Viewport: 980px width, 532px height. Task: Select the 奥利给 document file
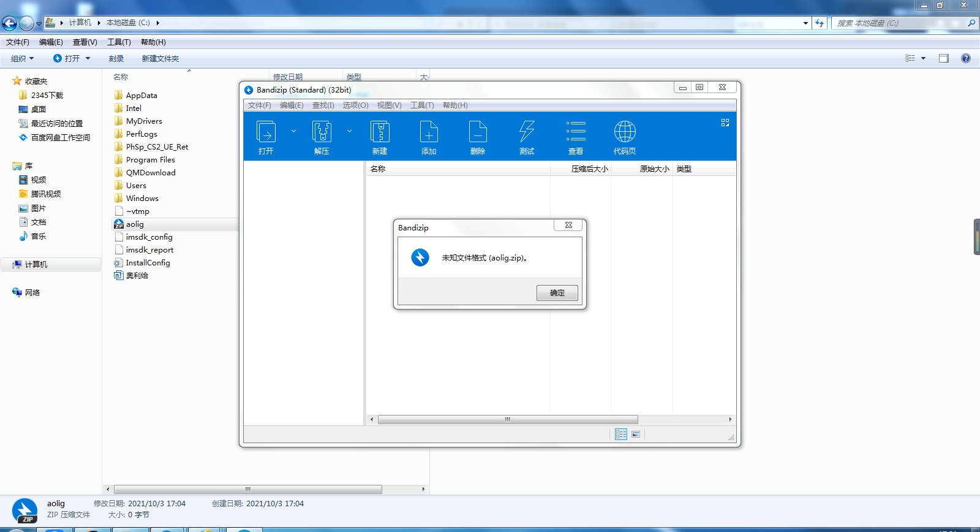tap(137, 276)
